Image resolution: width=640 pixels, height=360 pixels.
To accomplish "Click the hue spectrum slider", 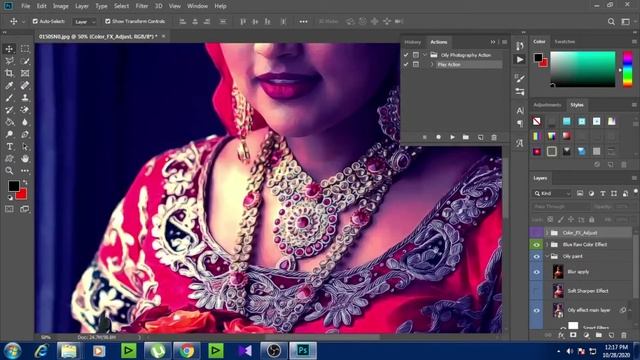I will 627,69.
